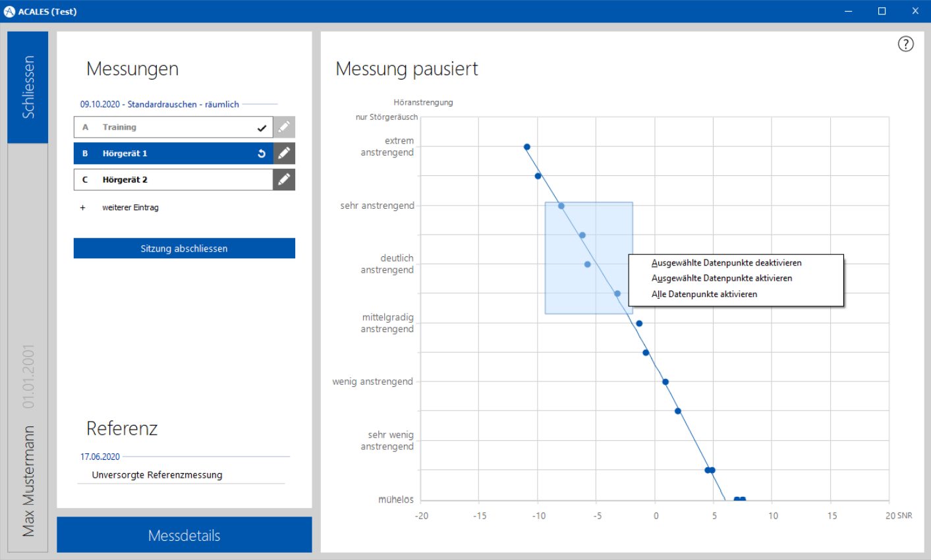Choose 'Ausgewählte Datenpunkte aktivieren' from context menu
This screenshot has width=931, height=560.
pyautogui.click(x=721, y=278)
